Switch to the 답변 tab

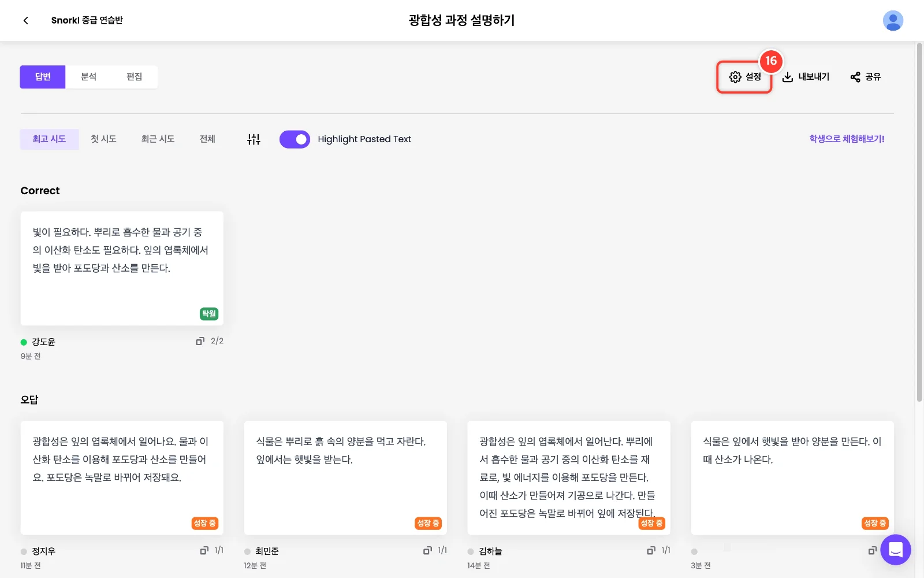coord(43,77)
